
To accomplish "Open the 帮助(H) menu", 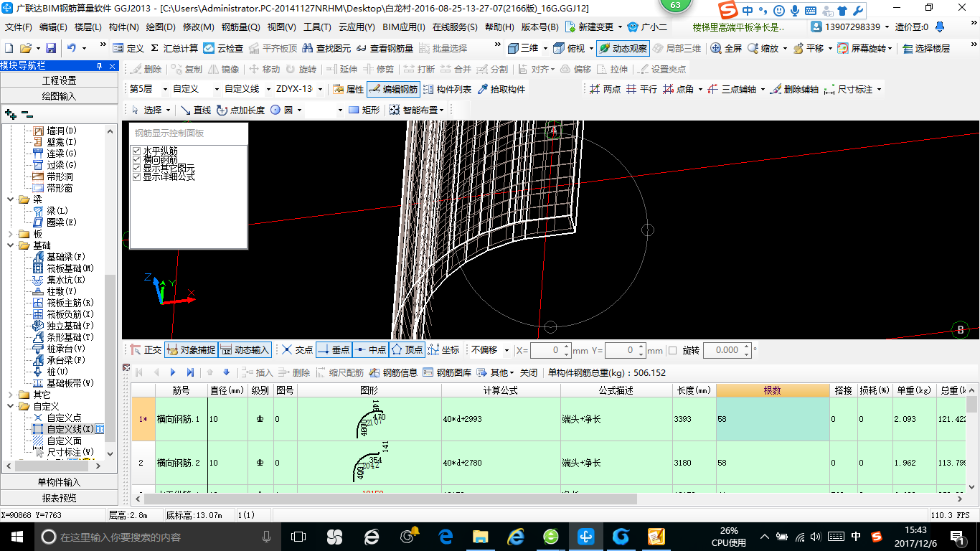I will [499, 27].
